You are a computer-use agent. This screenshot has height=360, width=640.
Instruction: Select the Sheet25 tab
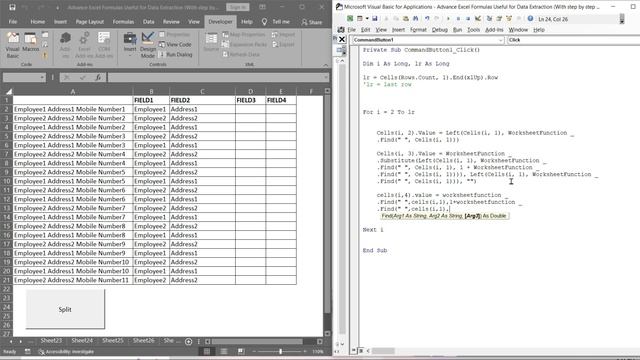tap(113, 340)
